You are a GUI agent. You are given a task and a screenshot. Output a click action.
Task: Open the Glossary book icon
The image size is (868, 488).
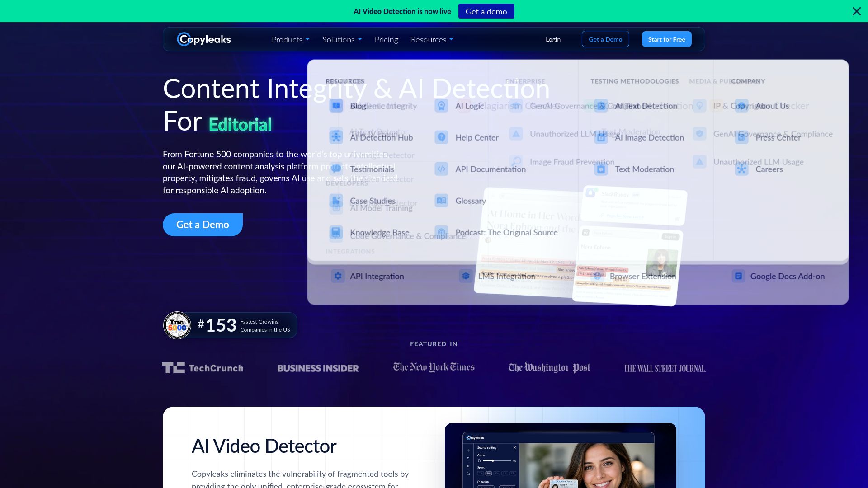(x=441, y=201)
